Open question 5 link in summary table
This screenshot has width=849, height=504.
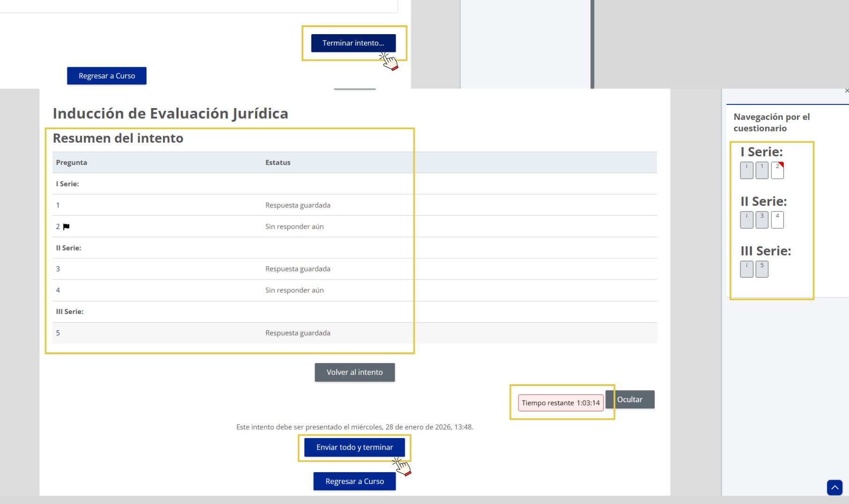(x=58, y=333)
